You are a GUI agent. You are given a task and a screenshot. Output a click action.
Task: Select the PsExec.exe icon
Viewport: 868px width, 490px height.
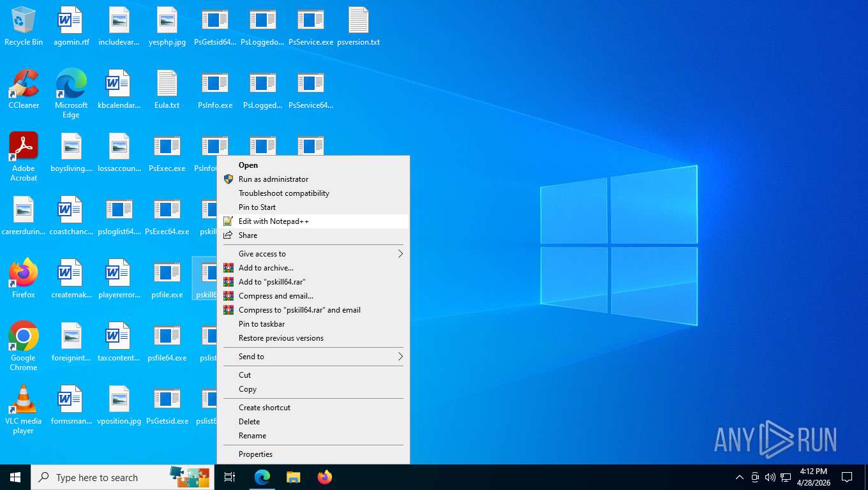click(167, 153)
